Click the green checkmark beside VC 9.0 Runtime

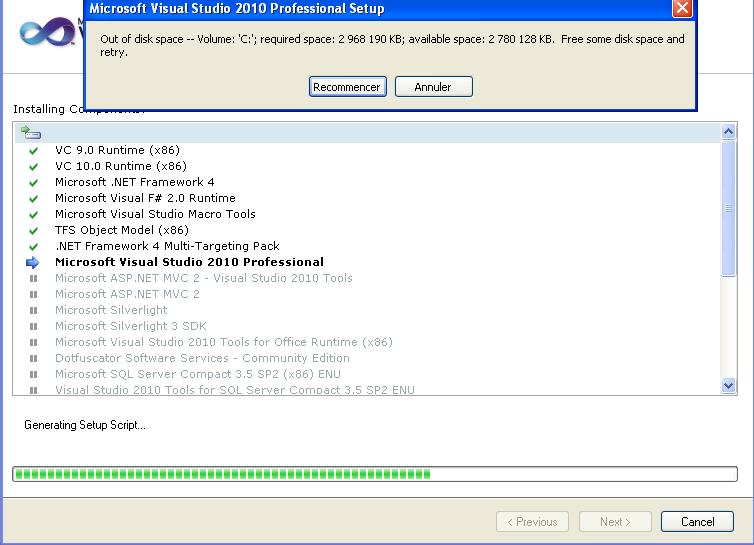coord(33,151)
